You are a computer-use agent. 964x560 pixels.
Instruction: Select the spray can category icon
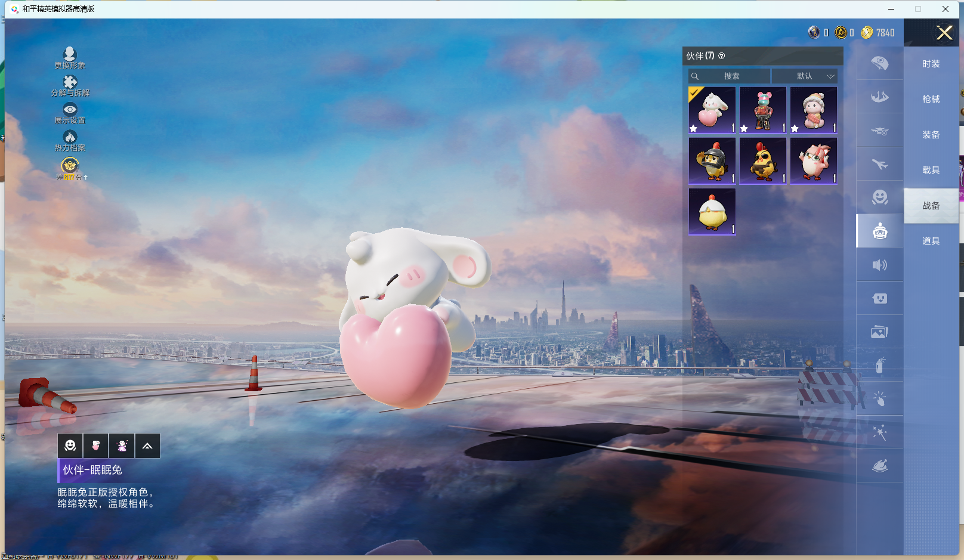tap(879, 365)
